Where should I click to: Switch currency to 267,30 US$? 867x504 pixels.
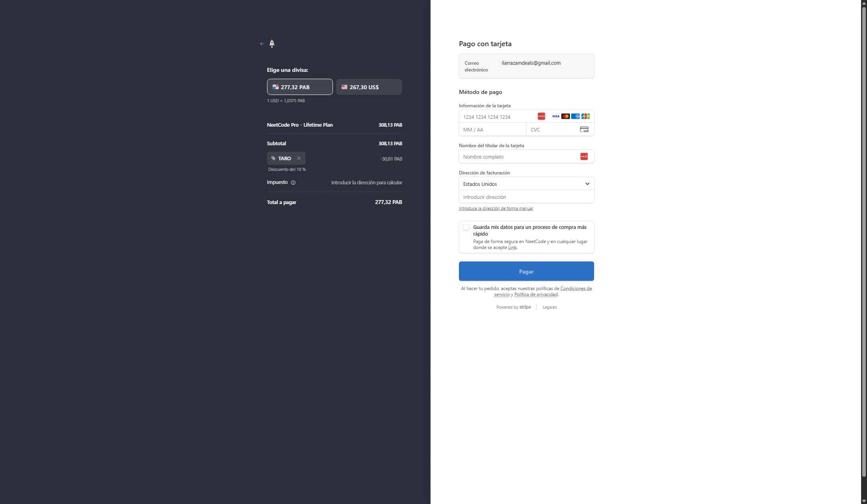click(369, 87)
